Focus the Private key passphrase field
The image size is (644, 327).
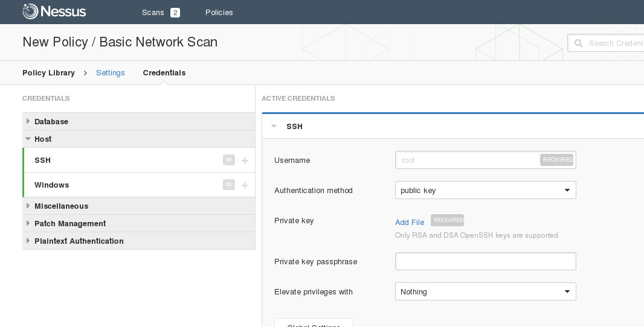click(x=485, y=261)
